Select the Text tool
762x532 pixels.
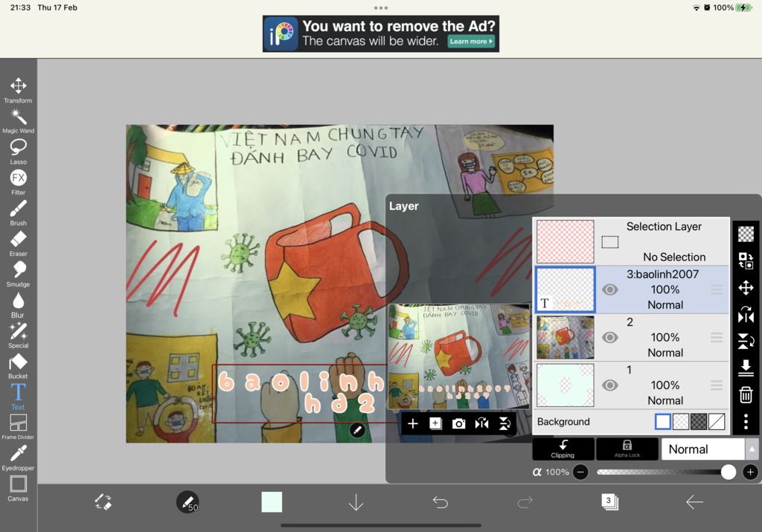click(x=18, y=397)
